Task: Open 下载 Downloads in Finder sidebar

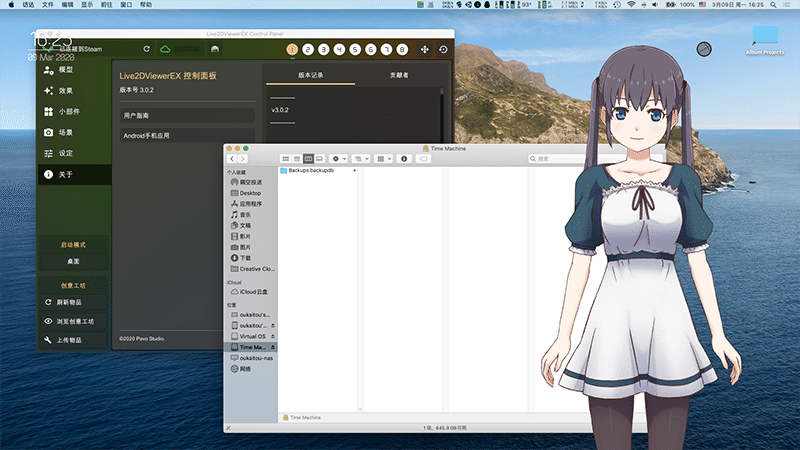Action: pyautogui.click(x=251, y=258)
